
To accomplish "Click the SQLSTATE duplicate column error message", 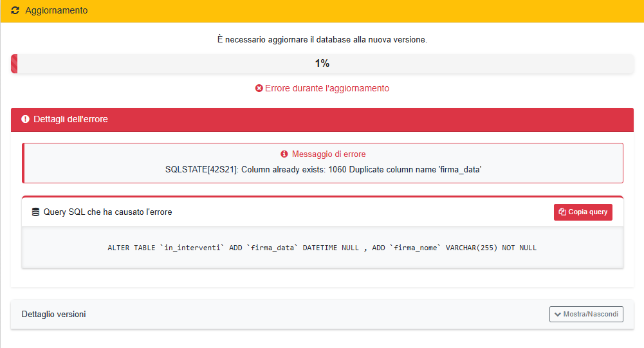I will coord(324,169).
